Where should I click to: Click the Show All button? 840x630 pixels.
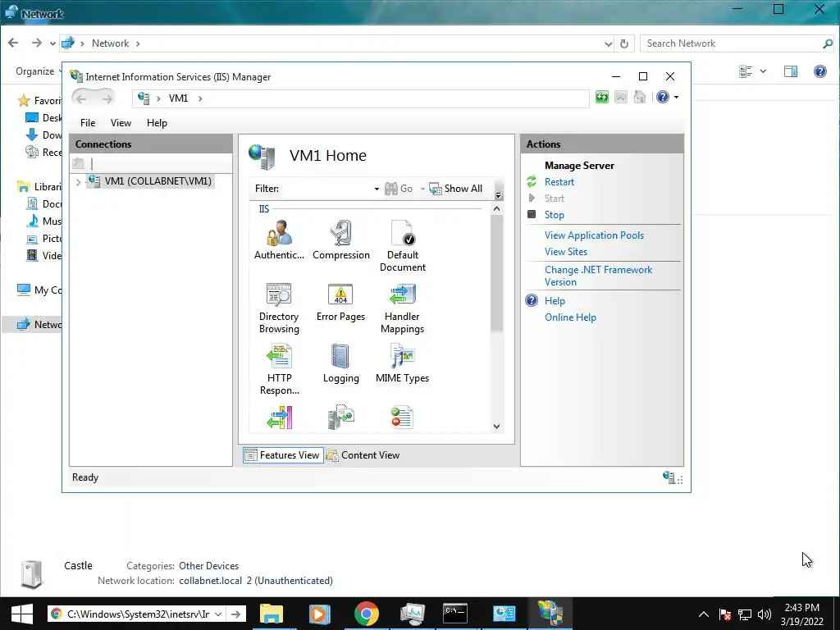pos(456,189)
